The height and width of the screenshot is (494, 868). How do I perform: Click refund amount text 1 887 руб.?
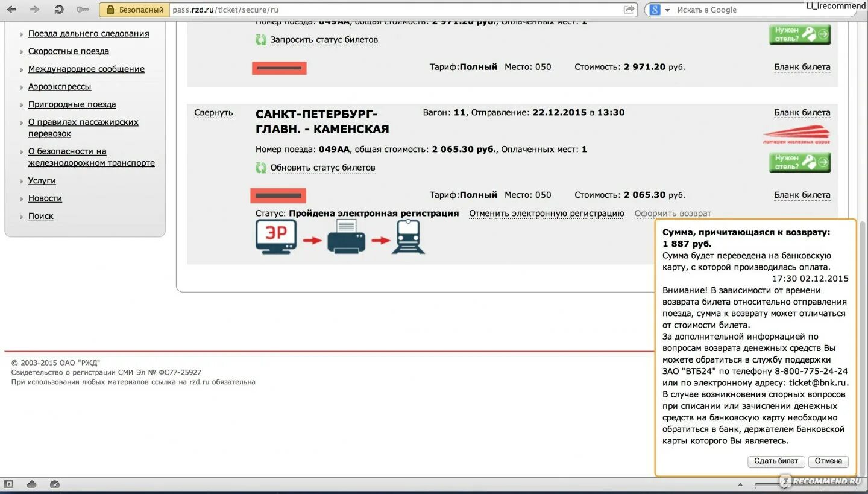[687, 244]
